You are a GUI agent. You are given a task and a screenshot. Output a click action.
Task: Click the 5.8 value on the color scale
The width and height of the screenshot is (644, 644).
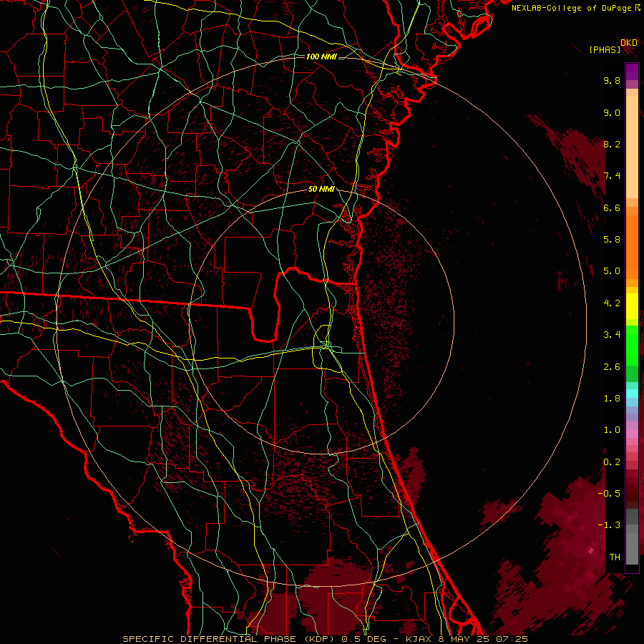coord(612,240)
